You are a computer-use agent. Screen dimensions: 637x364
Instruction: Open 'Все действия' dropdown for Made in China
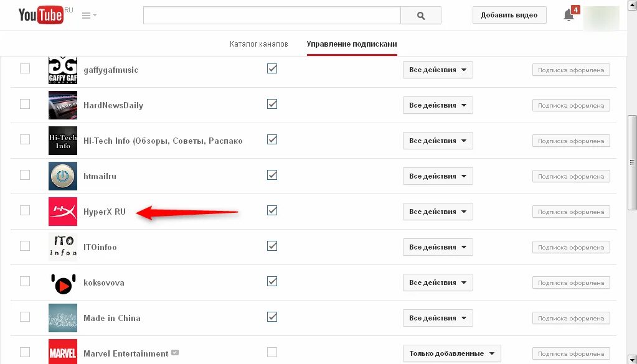pos(438,318)
